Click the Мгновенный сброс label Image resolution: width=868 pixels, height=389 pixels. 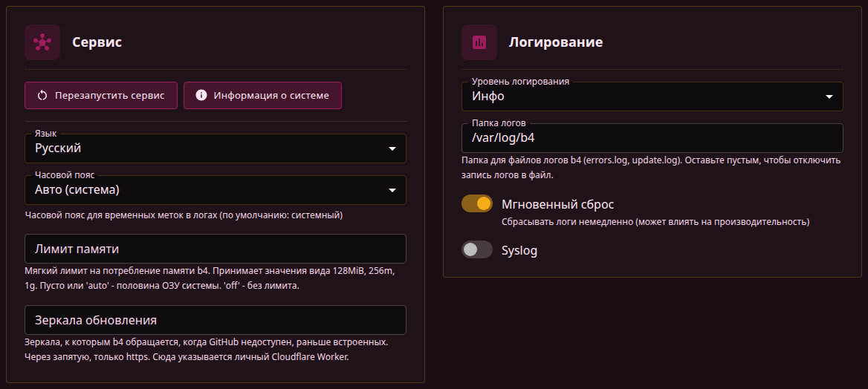(x=557, y=204)
